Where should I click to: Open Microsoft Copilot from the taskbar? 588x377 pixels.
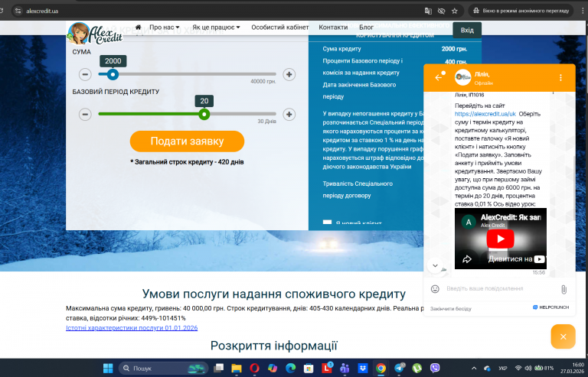(x=273, y=368)
